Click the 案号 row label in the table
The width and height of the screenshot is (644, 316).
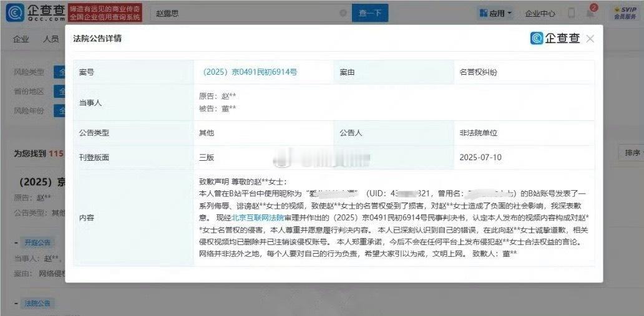click(x=87, y=72)
